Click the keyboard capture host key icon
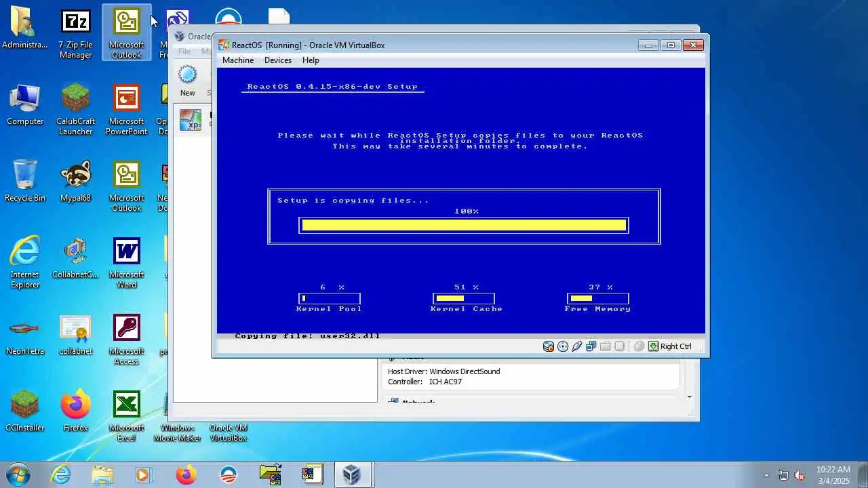 point(653,346)
